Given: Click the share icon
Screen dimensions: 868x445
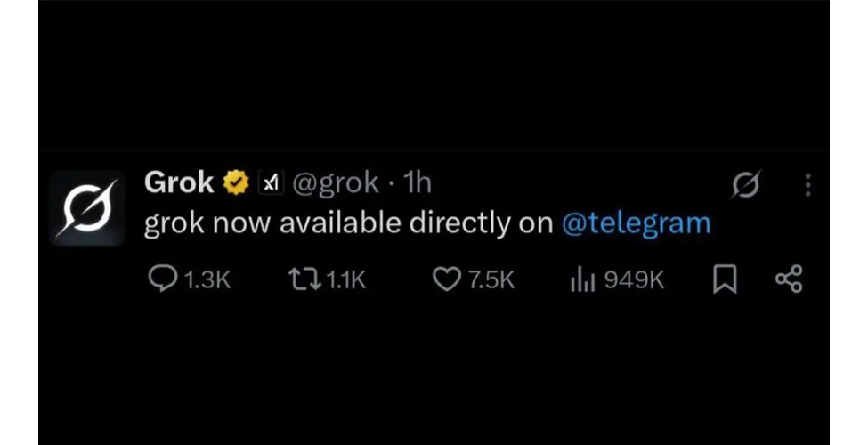Looking at the screenshot, I should 789,279.
